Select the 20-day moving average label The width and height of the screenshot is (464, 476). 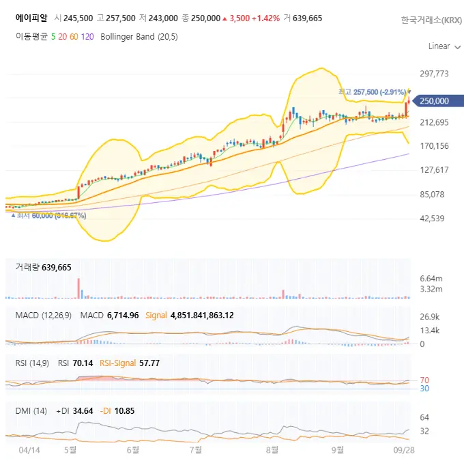tap(63, 37)
